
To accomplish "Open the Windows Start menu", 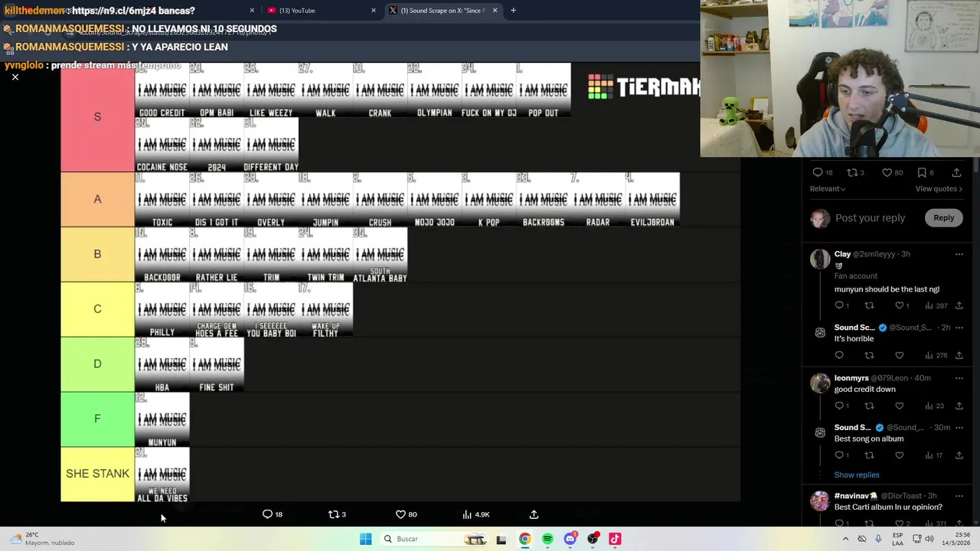I will (x=365, y=539).
